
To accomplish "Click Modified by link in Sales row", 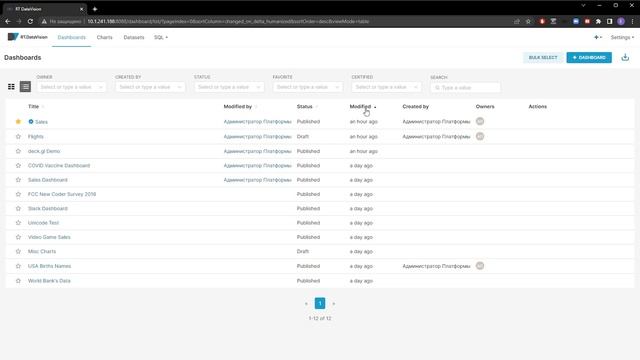I will [x=258, y=122].
